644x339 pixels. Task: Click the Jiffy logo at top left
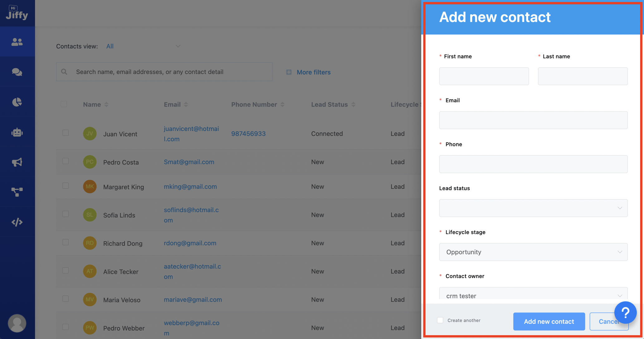[x=17, y=13]
